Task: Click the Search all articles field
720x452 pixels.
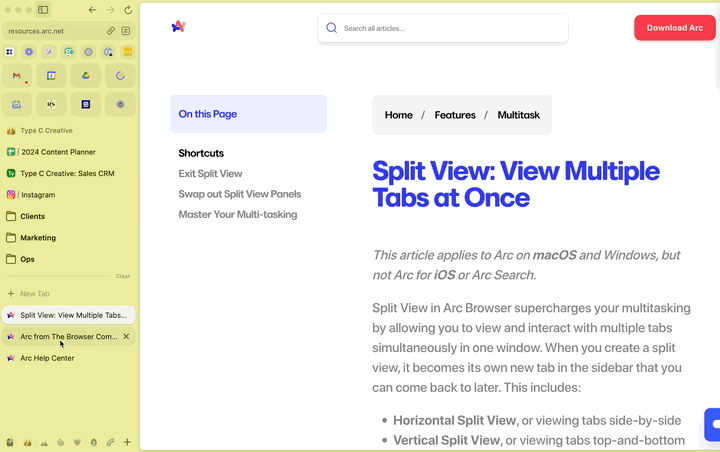Action: [x=450, y=28]
